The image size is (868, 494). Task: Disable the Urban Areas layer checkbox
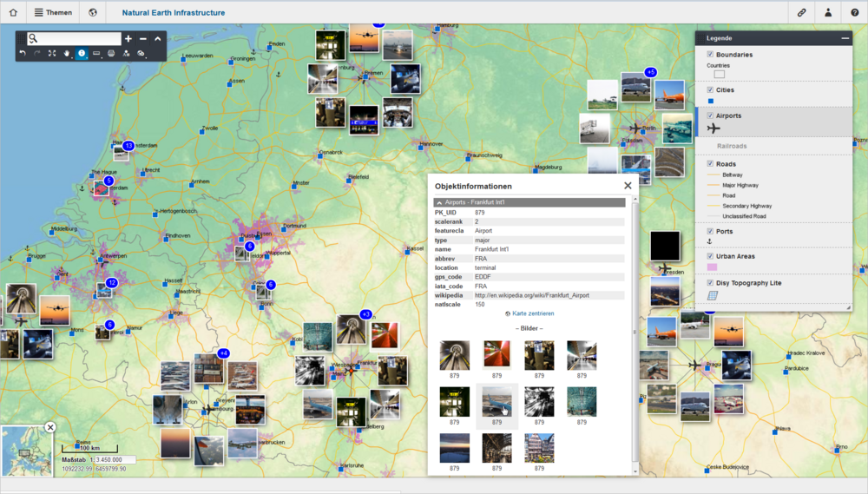(x=710, y=256)
